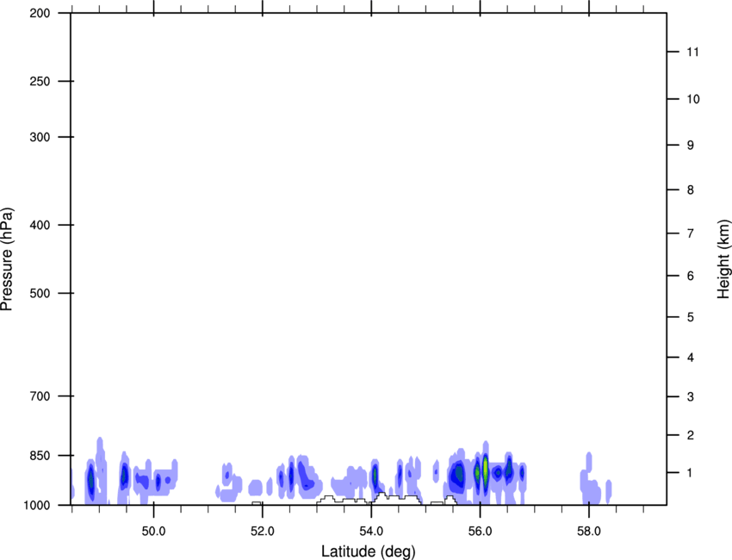
Task: Click the 250 pressure tick label
Action: click(x=40, y=81)
